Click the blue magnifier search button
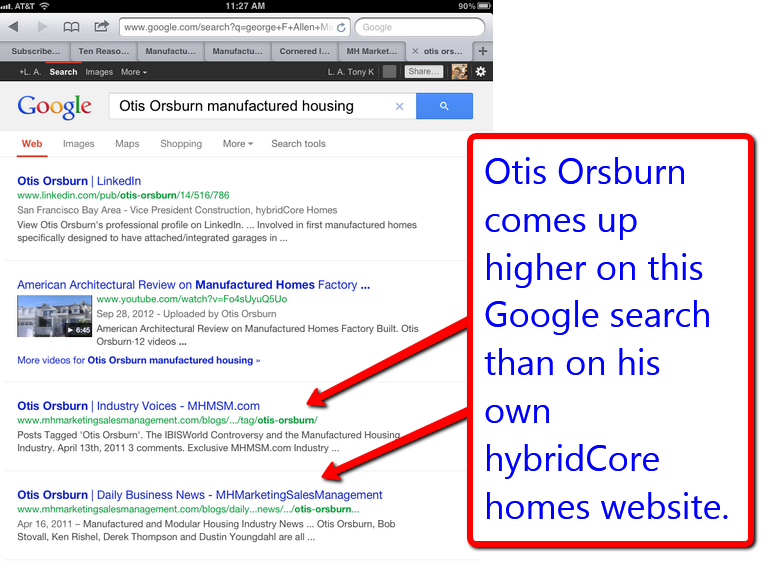The width and height of the screenshot is (773, 568). point(444,106)
